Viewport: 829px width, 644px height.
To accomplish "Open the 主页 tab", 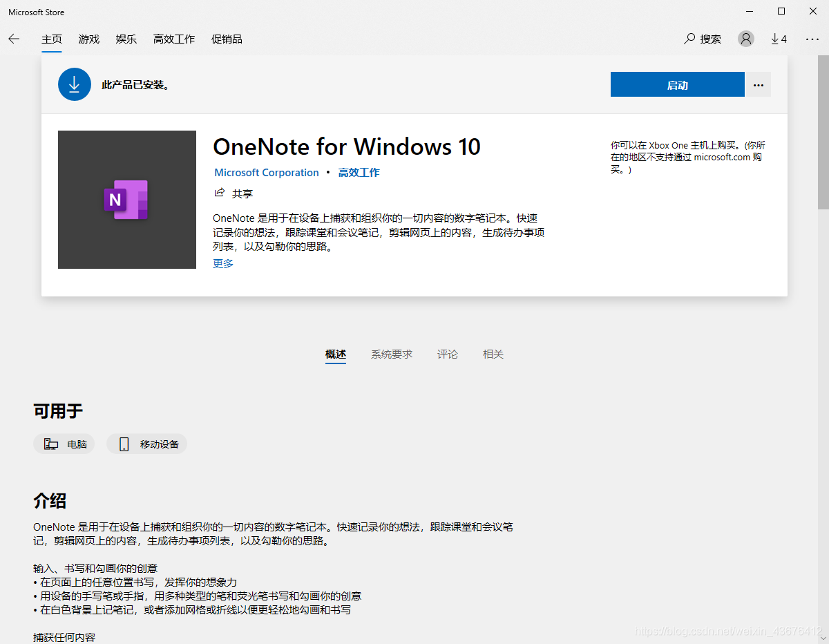I will [x=52, y=39].
